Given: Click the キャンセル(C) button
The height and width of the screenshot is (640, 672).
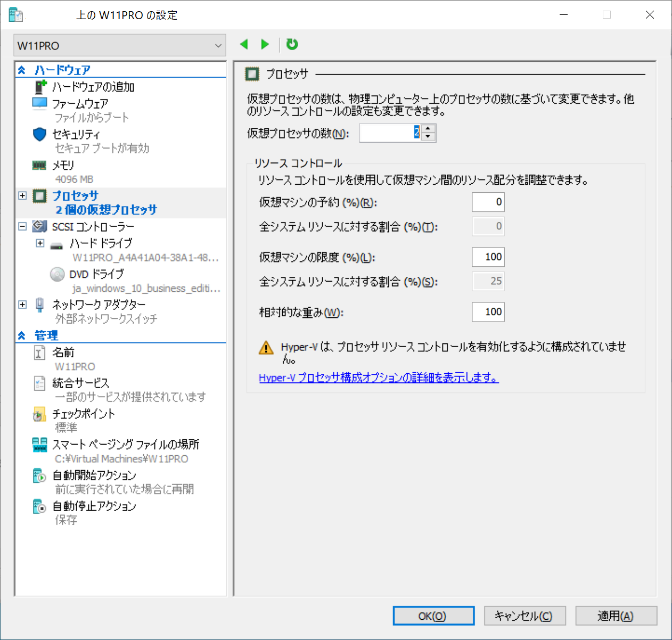Looking at the screenshot, I should coord(525,616).
